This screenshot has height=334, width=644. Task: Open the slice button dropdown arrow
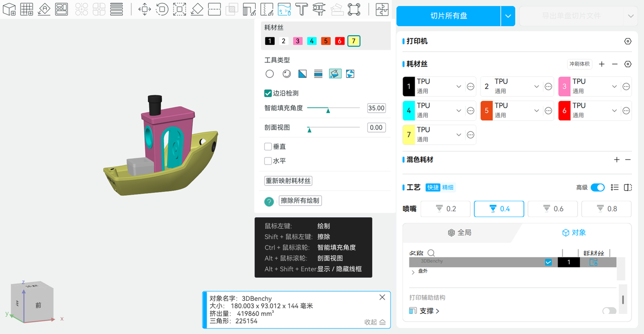click(508, 16)
